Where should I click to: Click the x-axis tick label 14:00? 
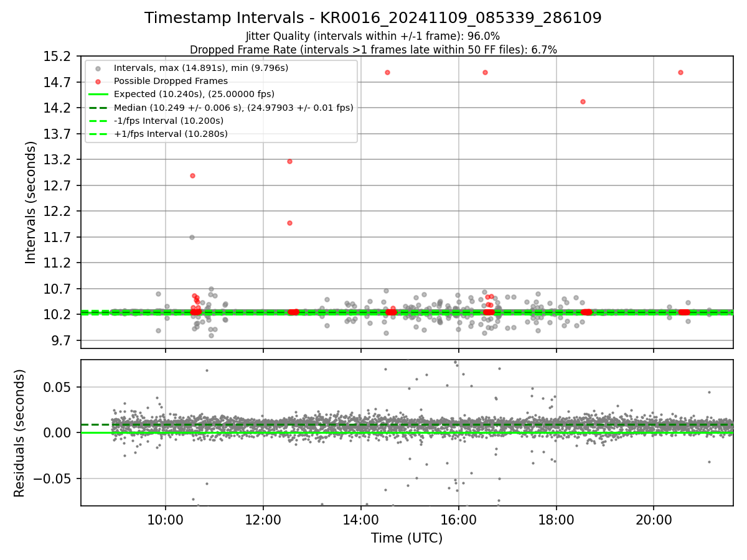pyautogui.click(x=361, y=520)
